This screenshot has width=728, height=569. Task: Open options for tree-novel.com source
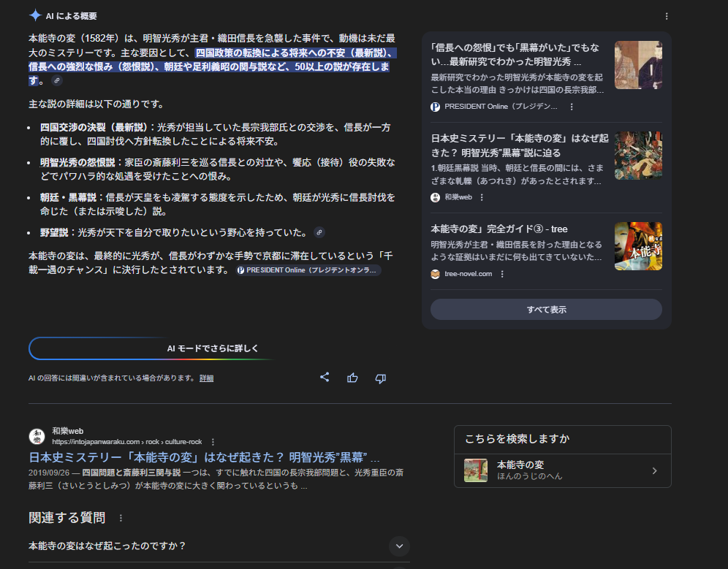pyautogui.click(x=502, y=274)
